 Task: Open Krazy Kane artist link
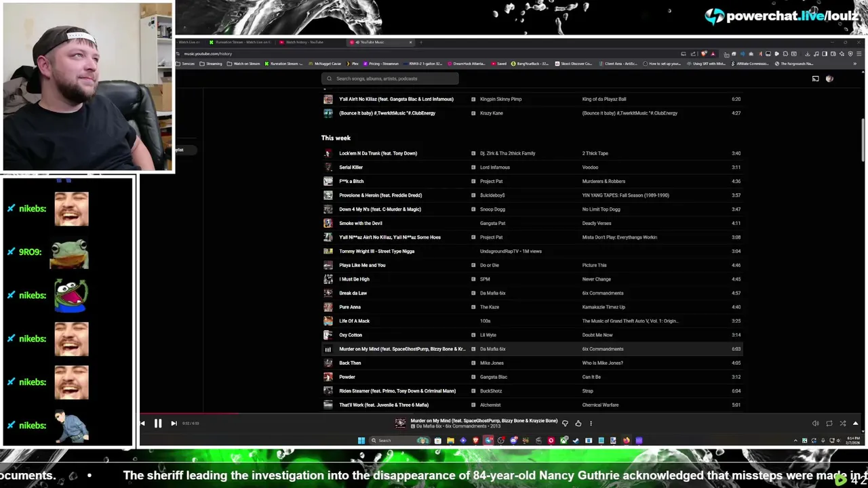[491, 113]
